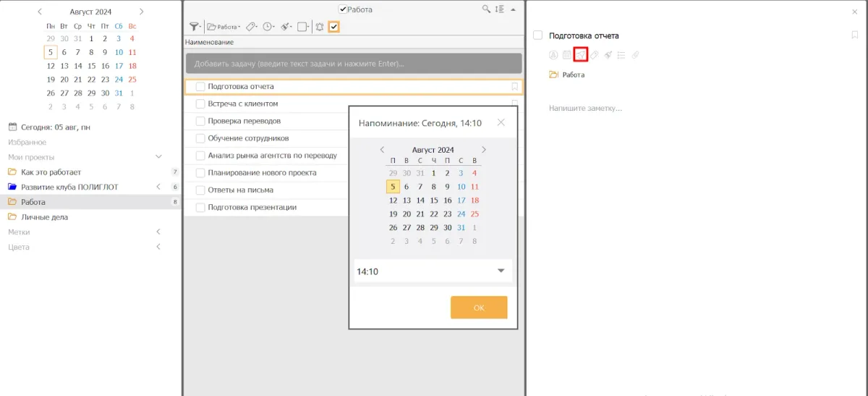
Task: Click the calendar date icon in task details
Action: (x=567, y=55)
